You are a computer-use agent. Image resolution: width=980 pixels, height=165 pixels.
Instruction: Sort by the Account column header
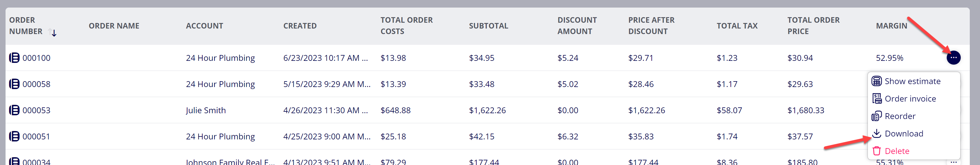point(204,26)
